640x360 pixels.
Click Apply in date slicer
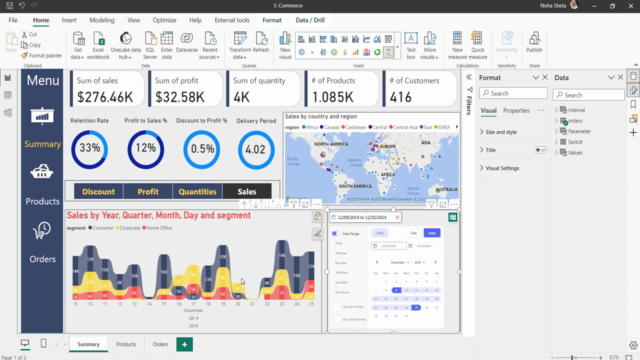pyautogui.click(x=432, y=233)
